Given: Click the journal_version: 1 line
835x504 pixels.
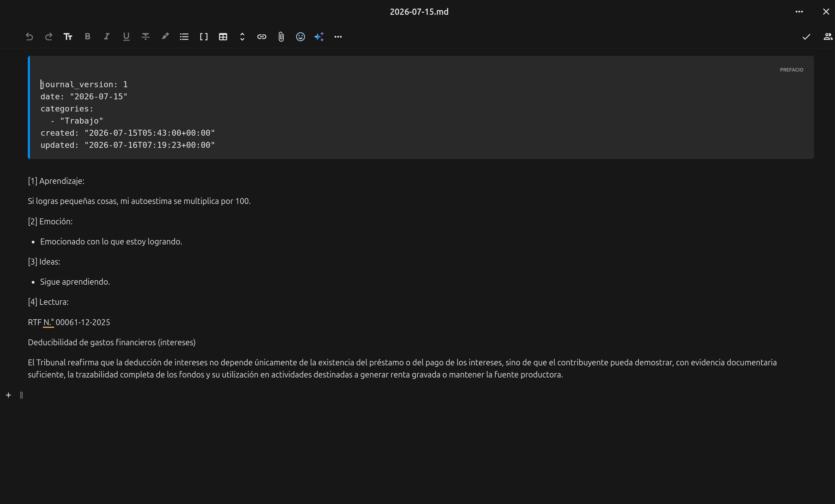Looking at the screenshot, I should coord(84,84).
